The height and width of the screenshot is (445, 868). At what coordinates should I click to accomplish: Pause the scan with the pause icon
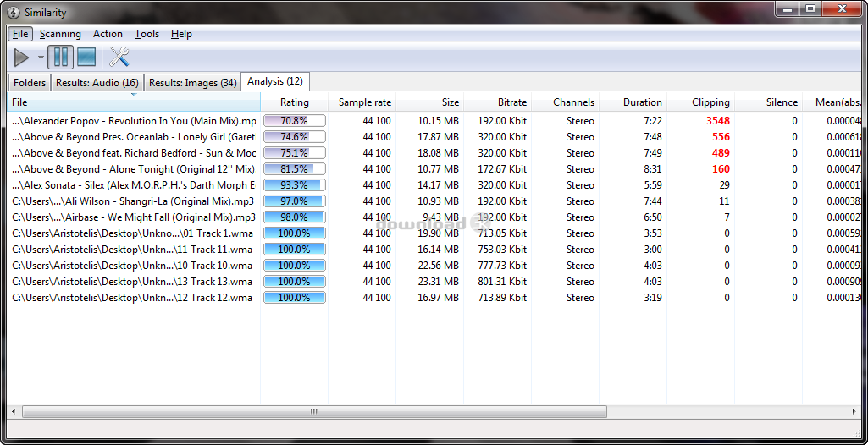(61, 57)
